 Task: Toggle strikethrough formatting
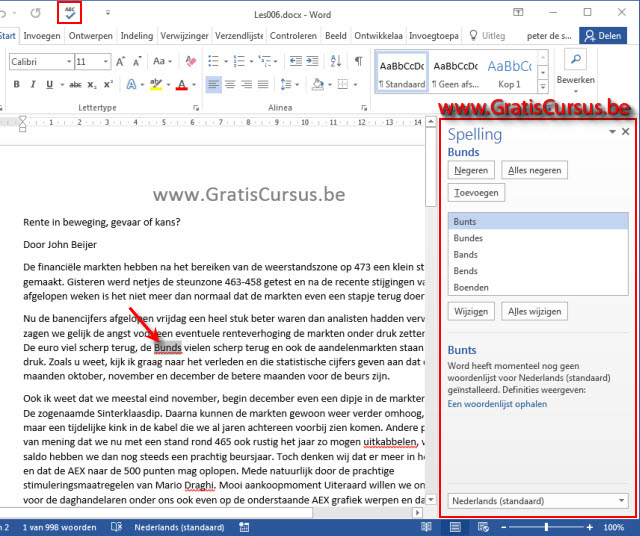(75, 85)
